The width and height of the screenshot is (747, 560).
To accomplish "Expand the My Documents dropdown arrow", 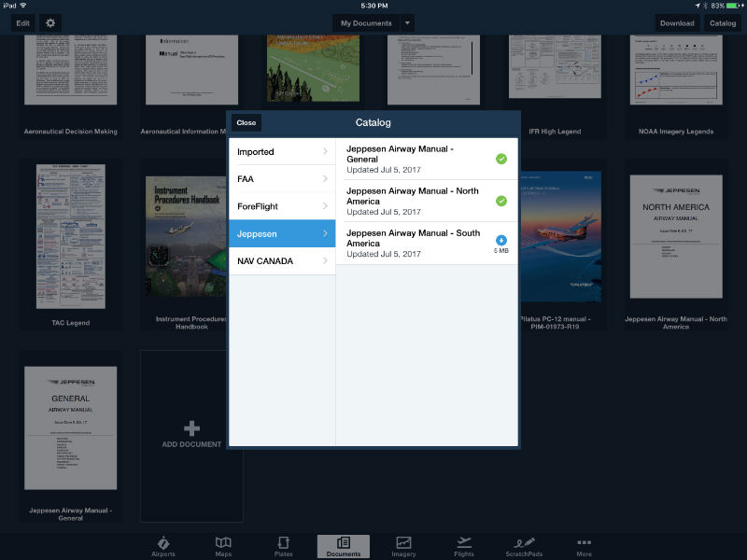I will [407, 22].
